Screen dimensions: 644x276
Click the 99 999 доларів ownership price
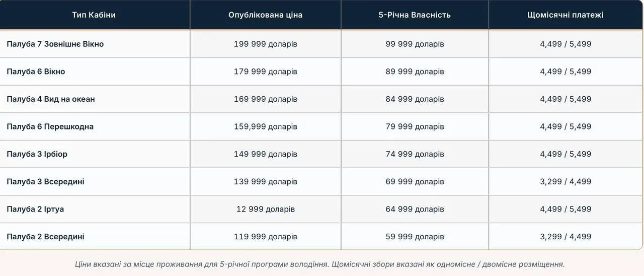pos(415,44)
